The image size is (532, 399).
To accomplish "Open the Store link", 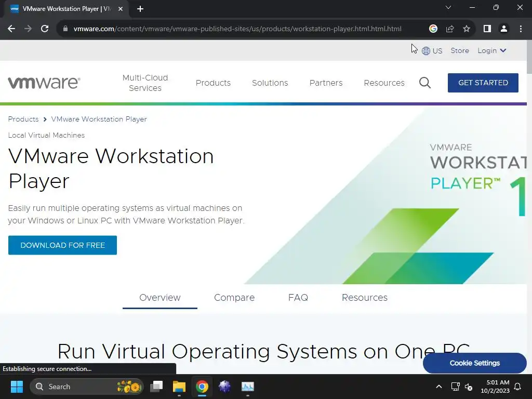I will [460, 50].
